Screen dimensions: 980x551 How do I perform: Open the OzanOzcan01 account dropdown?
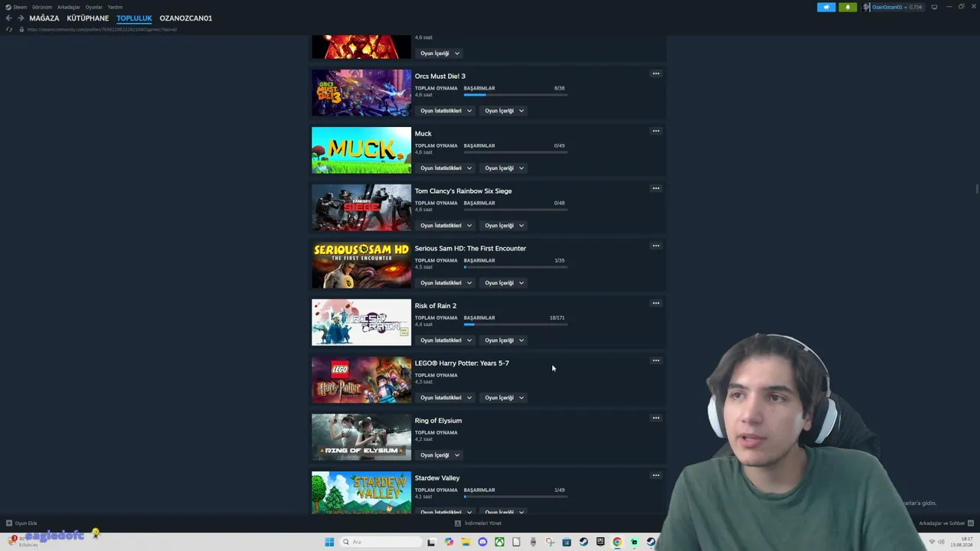(888, 7)
